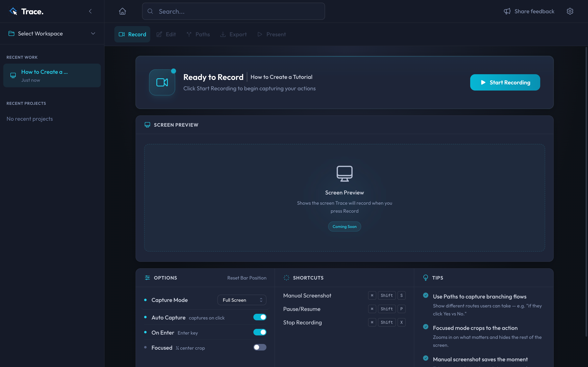Click the monitor icon in Screen Preview area
The height and width of the screenshot is (367, 588).
[344, 173]
